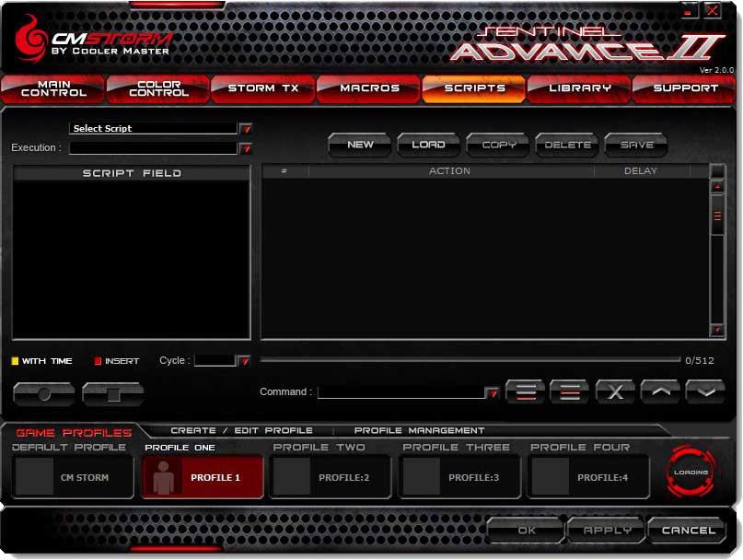Select the PROFILE:4 slot

coord(588,476)
